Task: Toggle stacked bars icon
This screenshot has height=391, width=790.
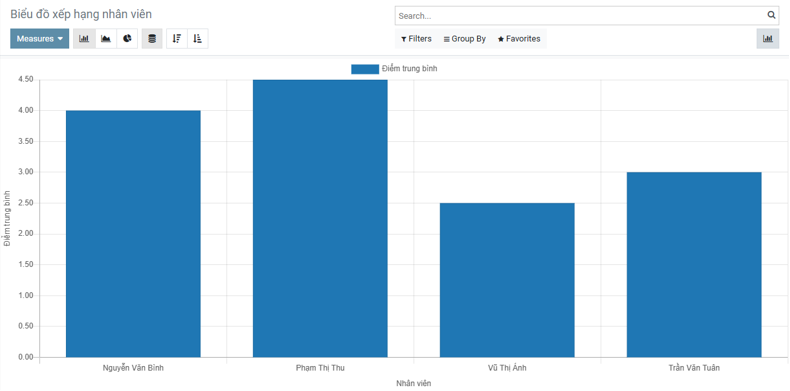Action: (x=152, y=39)
